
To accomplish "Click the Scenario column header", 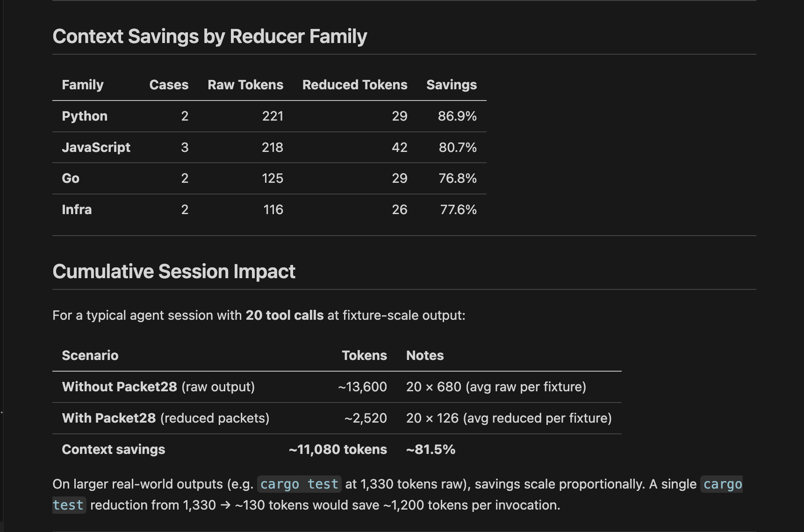I will 90,355.
